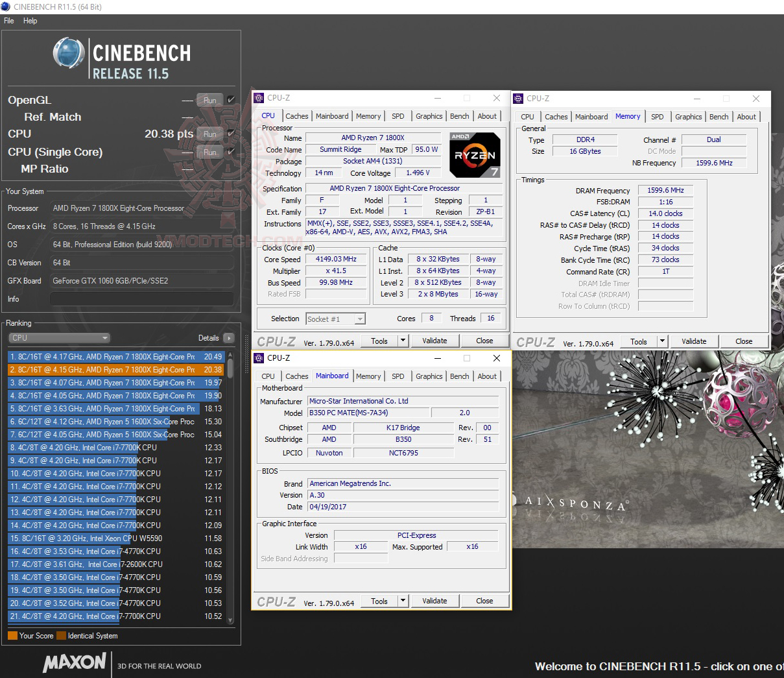The width and height of the screenshot is (784, 678).
Task: Open the File menu
Action: (9, 21)
